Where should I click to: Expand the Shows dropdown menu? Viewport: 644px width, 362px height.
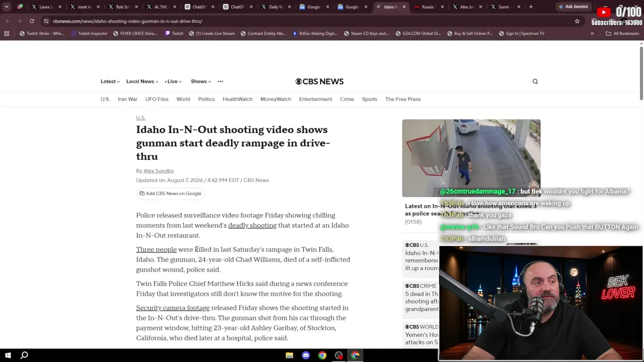tap(201, 81)
